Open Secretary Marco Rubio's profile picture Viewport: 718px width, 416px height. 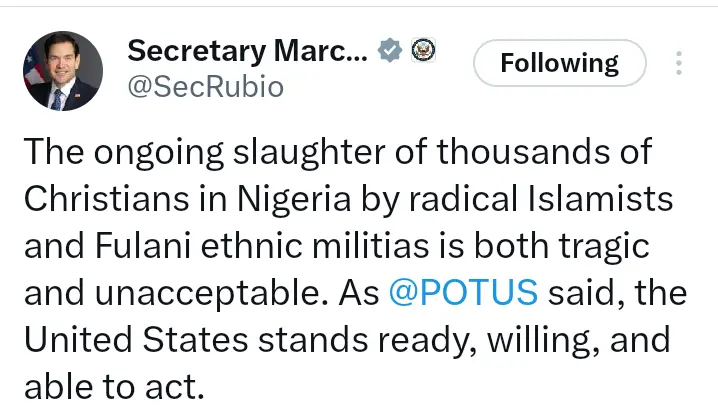pyautogui.click(x=62, y=70)
